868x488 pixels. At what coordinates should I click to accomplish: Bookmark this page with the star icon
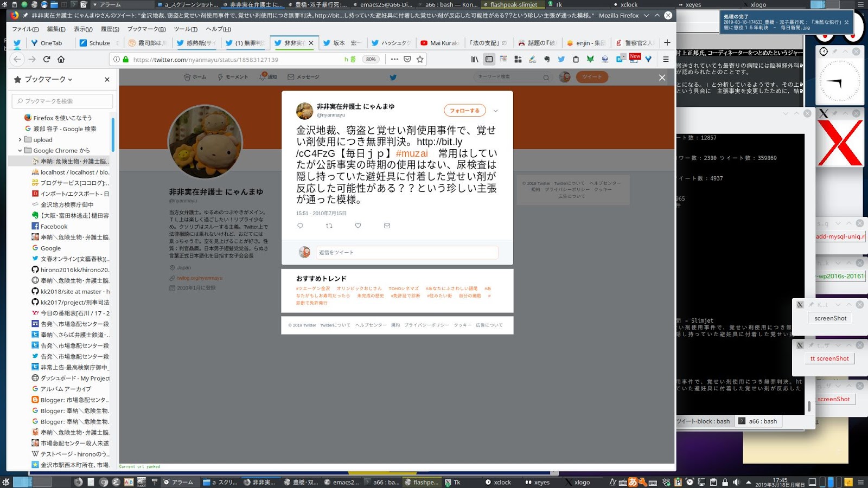point(420,59)
